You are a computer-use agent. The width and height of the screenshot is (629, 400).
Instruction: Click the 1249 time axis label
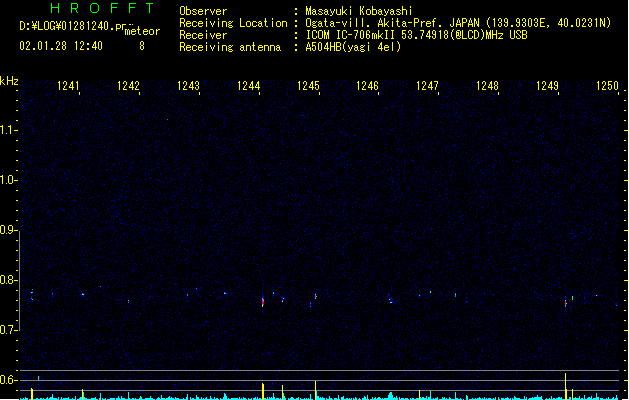(x=548, y=86)
